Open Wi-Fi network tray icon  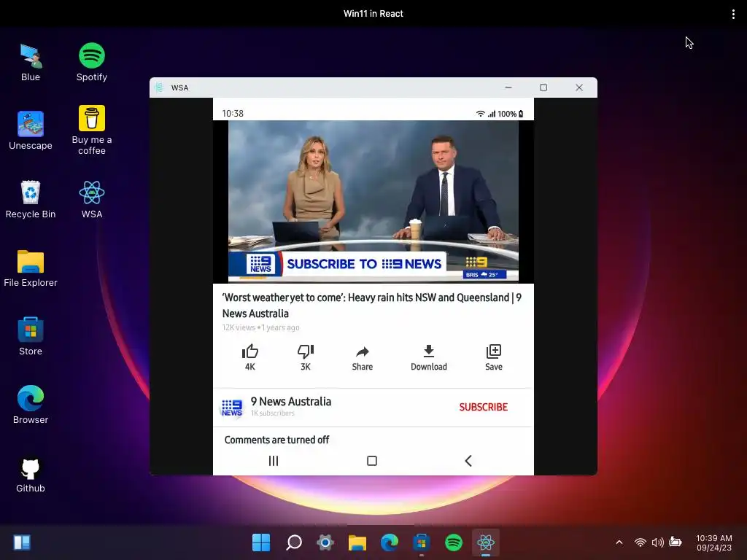click(640, 542)
